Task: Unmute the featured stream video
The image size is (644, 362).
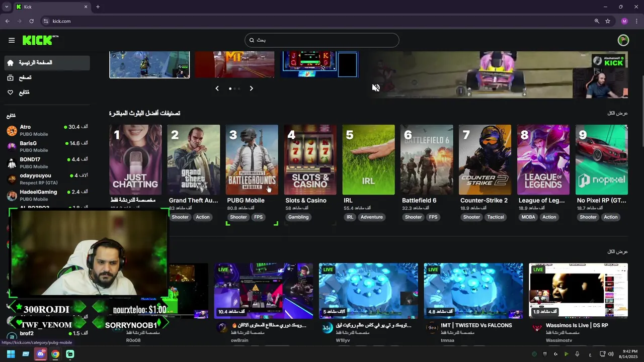Action: pos(376,88)
